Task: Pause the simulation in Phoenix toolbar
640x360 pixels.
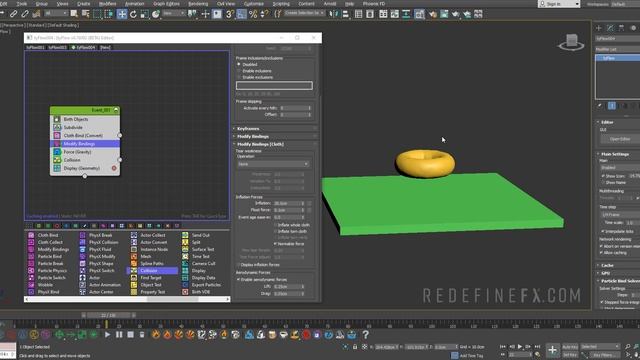Action: click(x=119, y=335)
